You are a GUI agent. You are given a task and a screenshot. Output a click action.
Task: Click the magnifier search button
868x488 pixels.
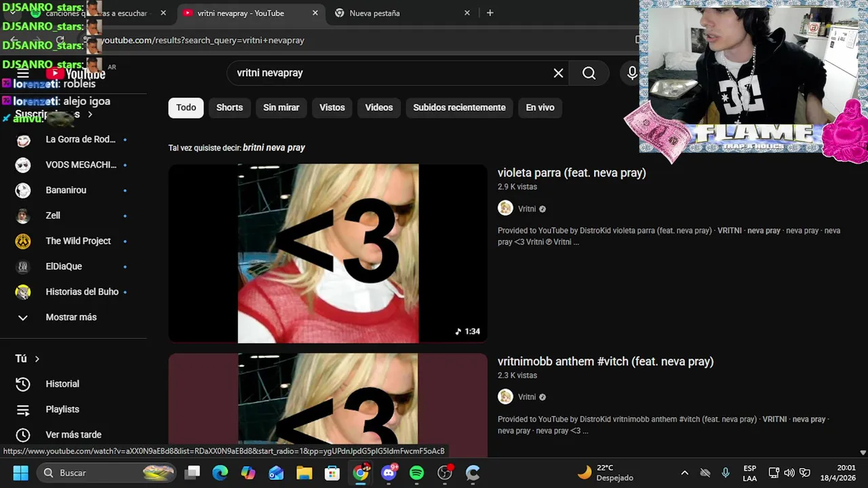point(589,73)
